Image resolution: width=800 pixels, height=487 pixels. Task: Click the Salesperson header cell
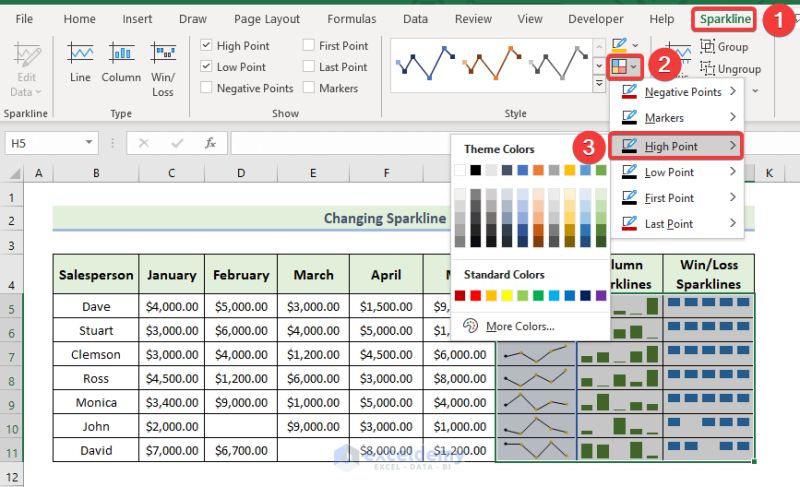[96, 274]
